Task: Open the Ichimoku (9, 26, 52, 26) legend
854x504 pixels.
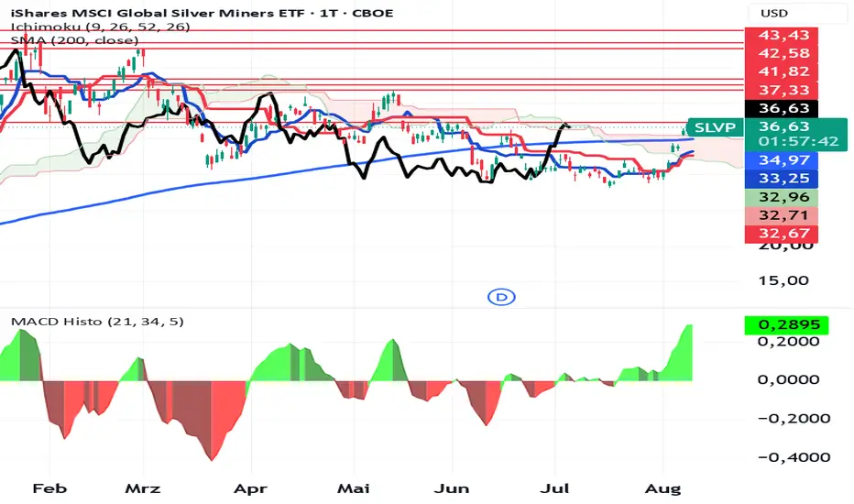Action: 100,27
